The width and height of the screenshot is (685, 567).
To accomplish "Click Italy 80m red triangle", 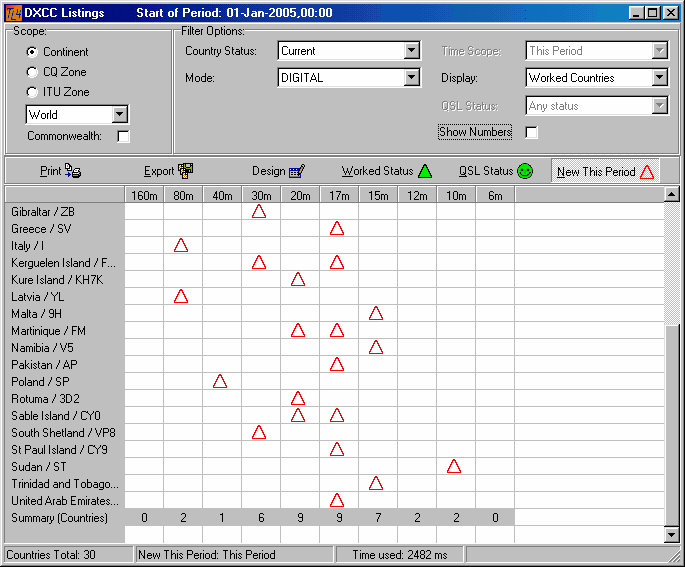I will click(181, 245).
